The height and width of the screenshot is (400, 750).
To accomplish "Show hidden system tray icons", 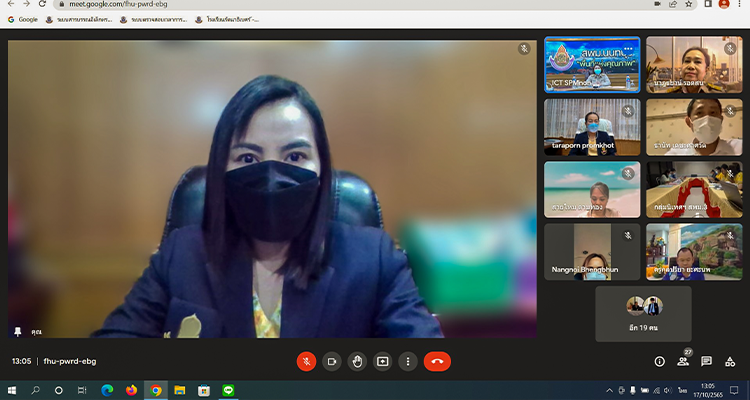I will tap(609, 390).
